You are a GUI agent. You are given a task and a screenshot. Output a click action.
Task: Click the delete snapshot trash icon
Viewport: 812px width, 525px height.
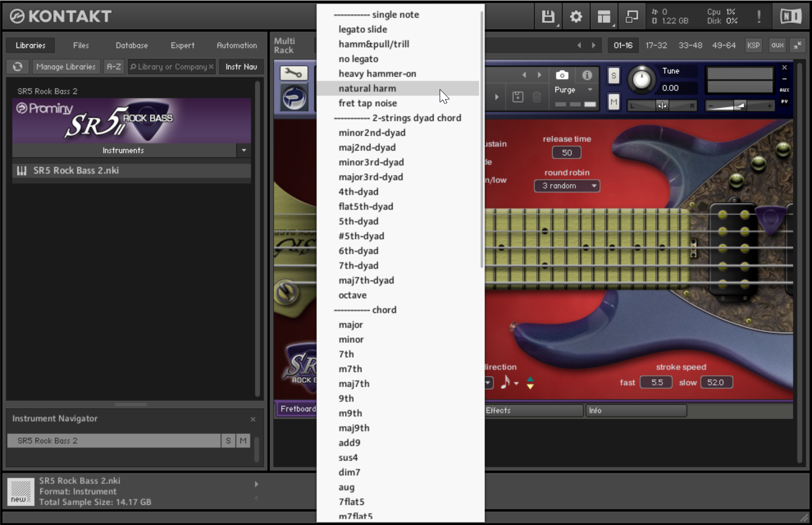tap(537, 97)
